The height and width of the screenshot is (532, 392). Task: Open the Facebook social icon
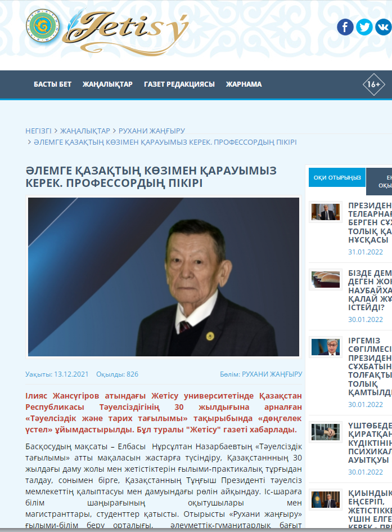345,27
